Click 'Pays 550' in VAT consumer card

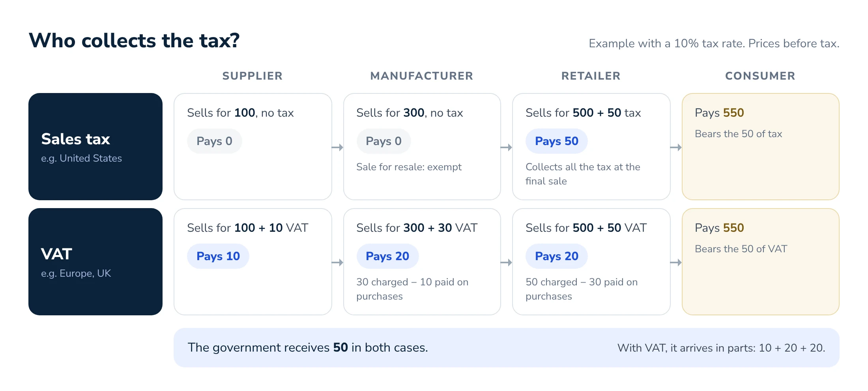coord(719,228)
